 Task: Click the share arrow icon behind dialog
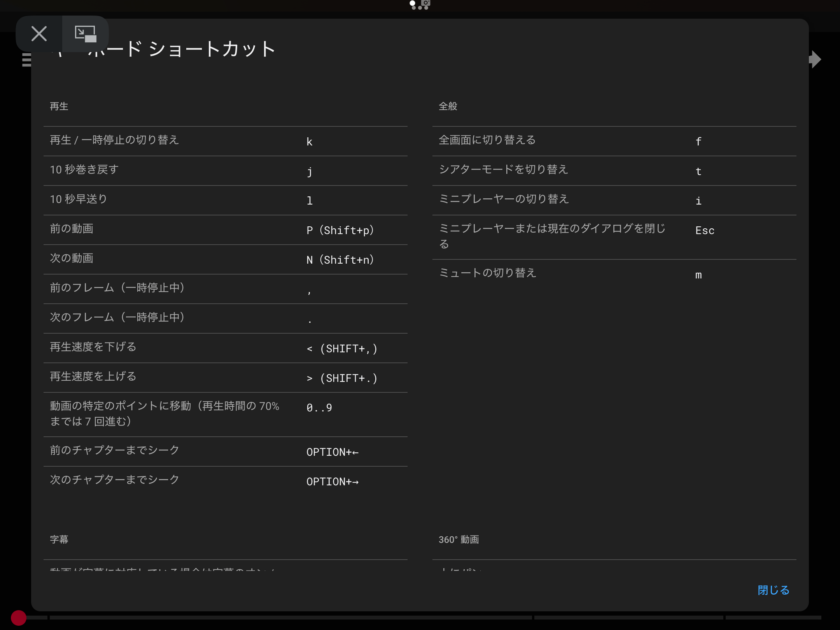(816, 59)
